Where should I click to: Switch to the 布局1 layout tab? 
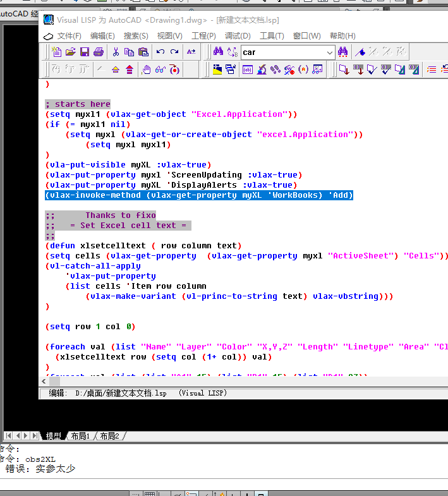click(80, 436)
